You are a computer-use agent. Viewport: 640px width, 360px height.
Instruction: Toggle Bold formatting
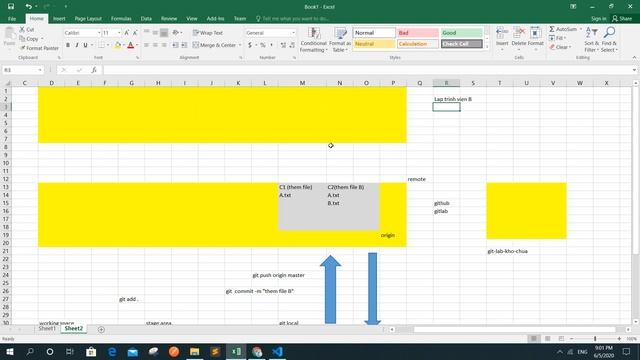pyautogui.click(x=68, y=45)
